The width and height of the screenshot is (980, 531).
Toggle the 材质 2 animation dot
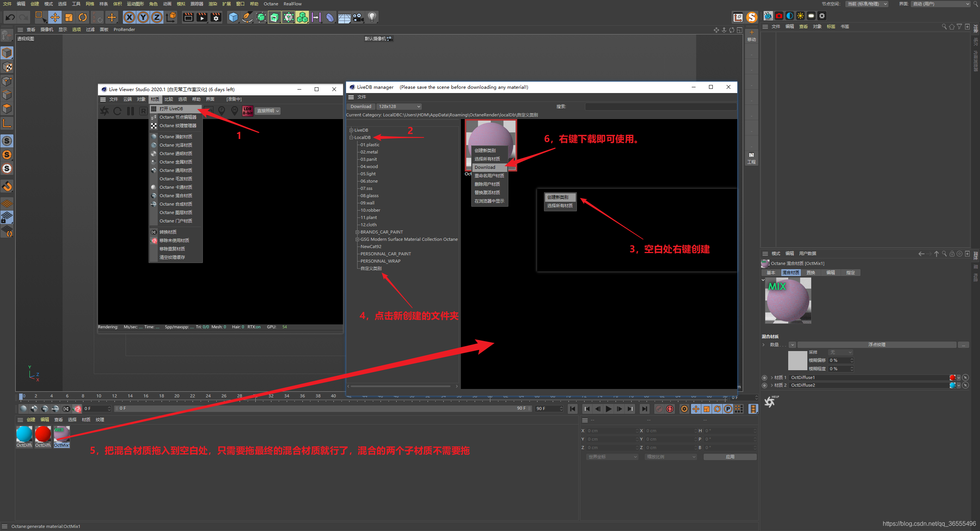coord(764,385)
